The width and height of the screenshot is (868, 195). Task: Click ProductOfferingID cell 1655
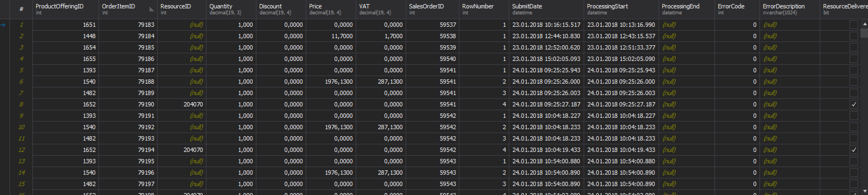click(66, 59)
